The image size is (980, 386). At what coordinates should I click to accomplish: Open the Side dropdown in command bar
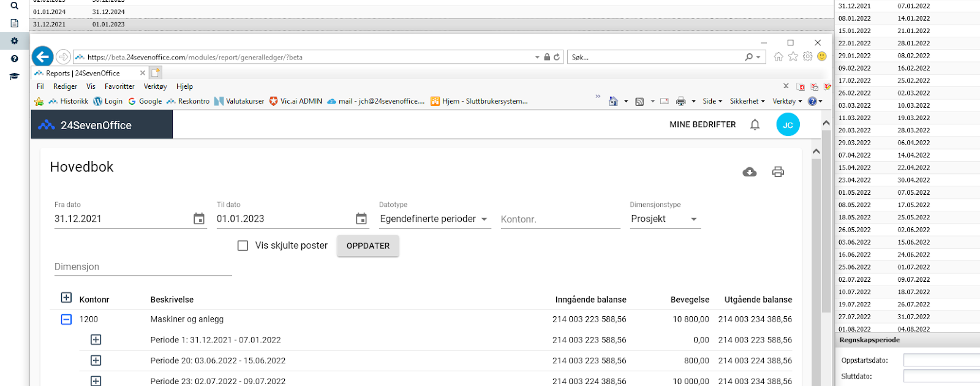click(712, 101)
